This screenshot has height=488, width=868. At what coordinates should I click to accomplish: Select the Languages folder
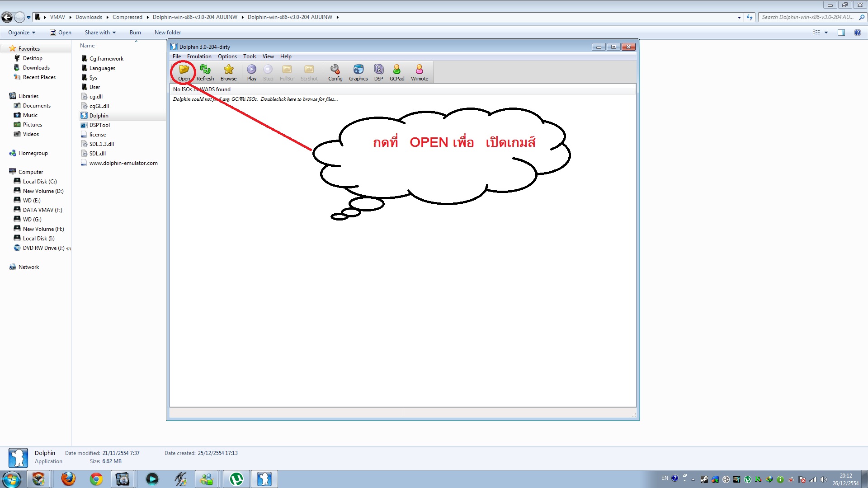(x=102, y=68)
